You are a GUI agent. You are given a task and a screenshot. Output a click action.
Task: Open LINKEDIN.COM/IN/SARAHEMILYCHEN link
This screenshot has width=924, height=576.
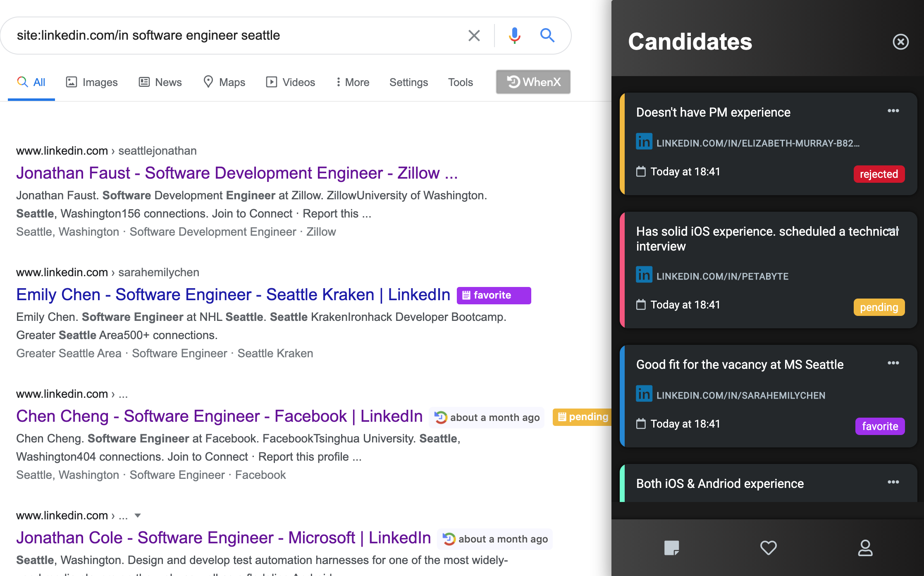pyautogui.click(x=740, y=395)
